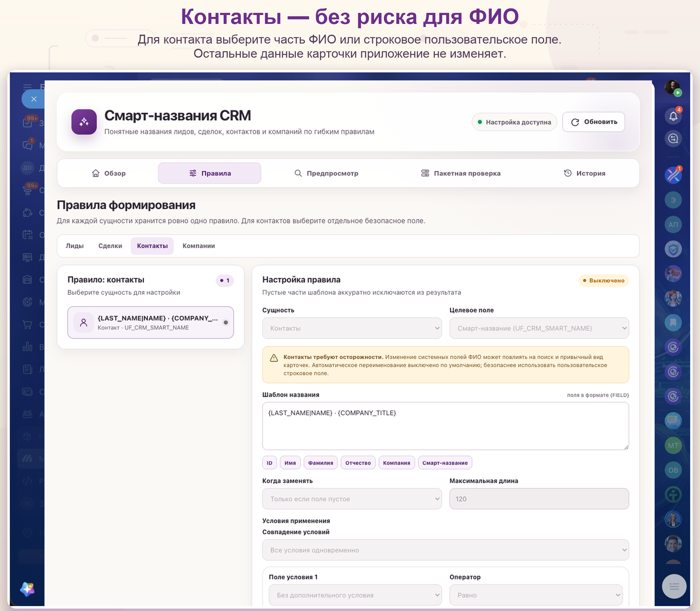Open the chat search icon in the right sidebar
700x611 pixels.
673,138
